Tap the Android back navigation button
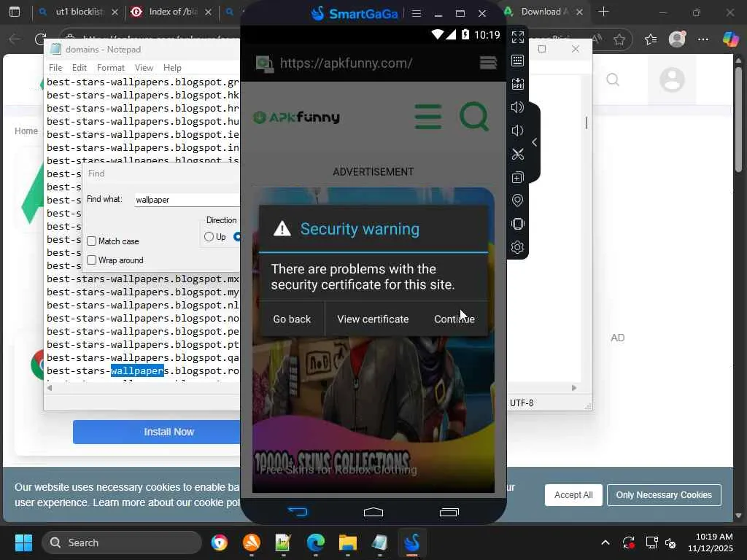This screenshot has width=747, height=560. click(x=298, y=512)
